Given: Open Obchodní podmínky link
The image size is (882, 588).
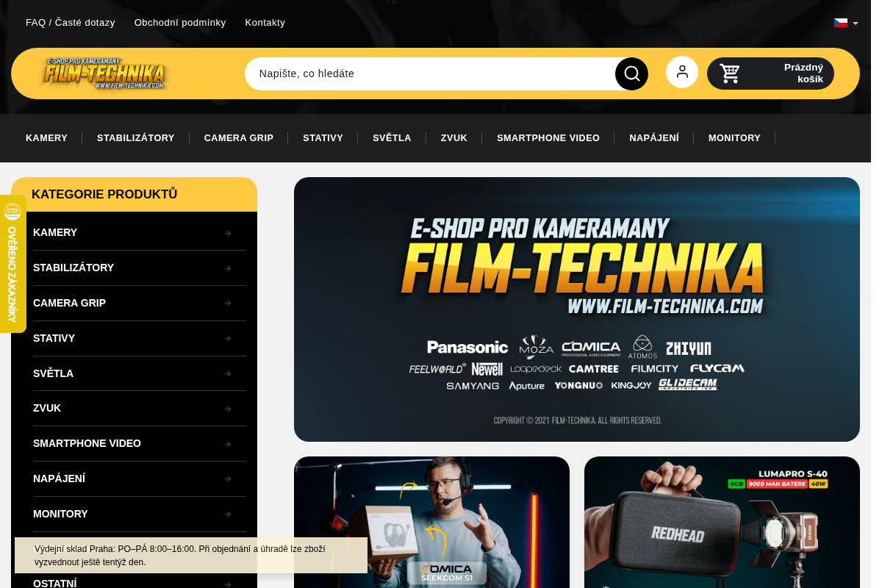Looking at the screenshot, I should coord(180,23).
